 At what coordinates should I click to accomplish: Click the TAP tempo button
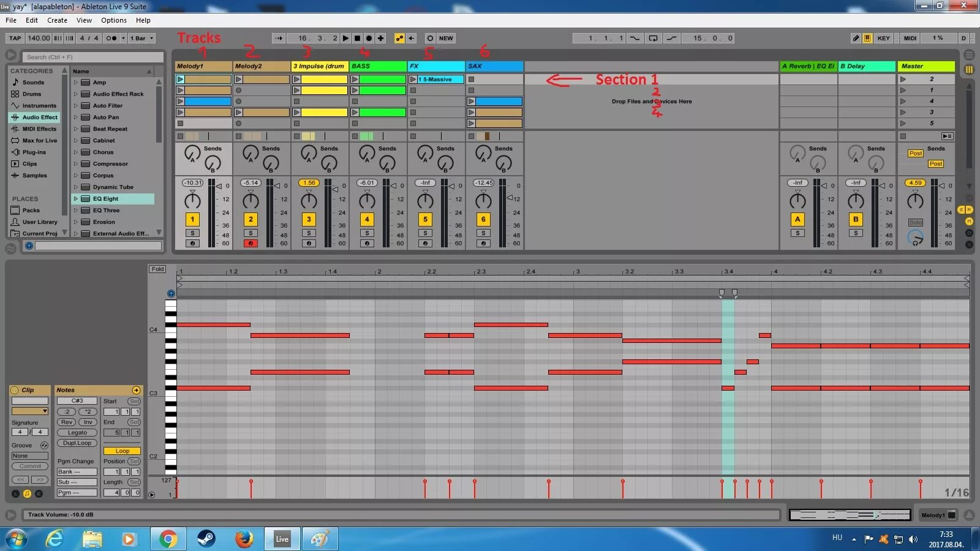[15, 38]
